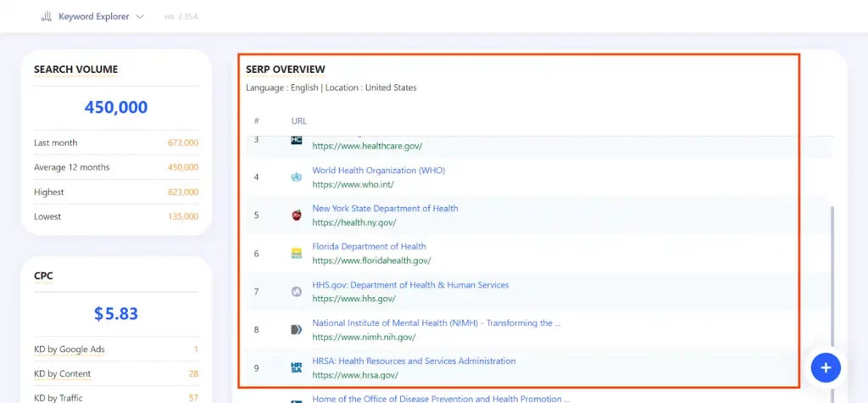
Task: Select the Highest 823,000 value
Action: (183, 193)
